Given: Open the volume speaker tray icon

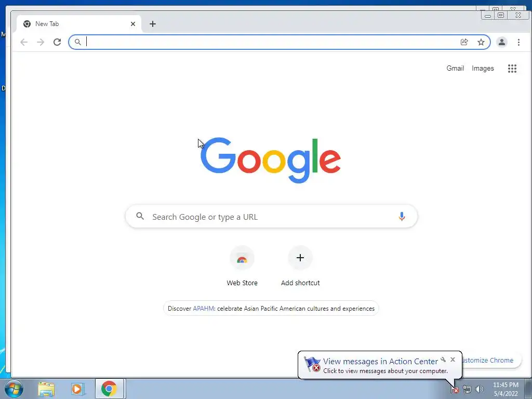Looking at the screenshot, I should click(x=479, y=390).
